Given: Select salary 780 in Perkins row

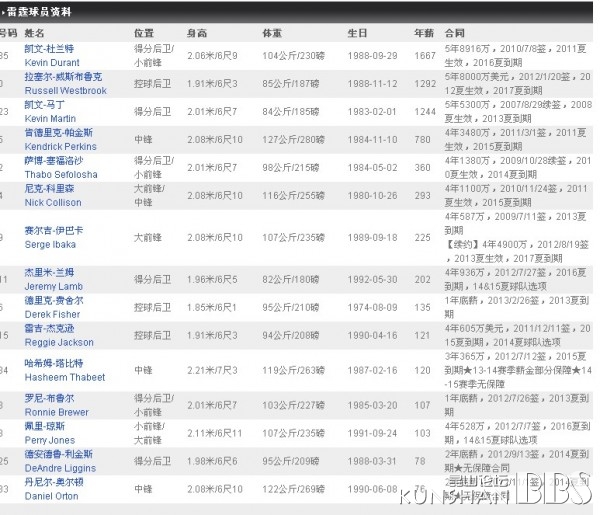Looking at the screenshot, I should point(422,140).
